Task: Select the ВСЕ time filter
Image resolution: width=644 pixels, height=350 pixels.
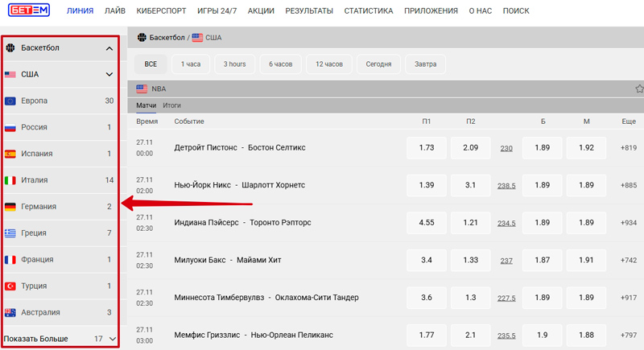Action: point(151,64)
